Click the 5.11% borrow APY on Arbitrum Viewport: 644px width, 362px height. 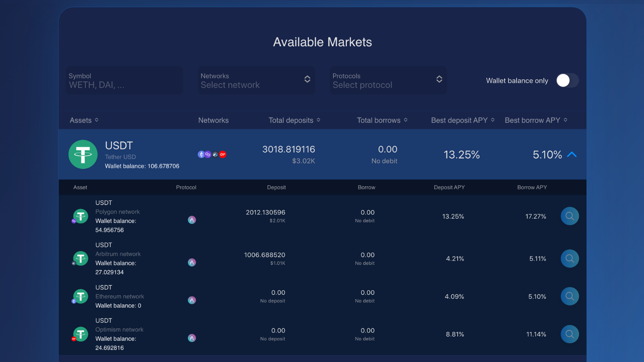[538, 259]
